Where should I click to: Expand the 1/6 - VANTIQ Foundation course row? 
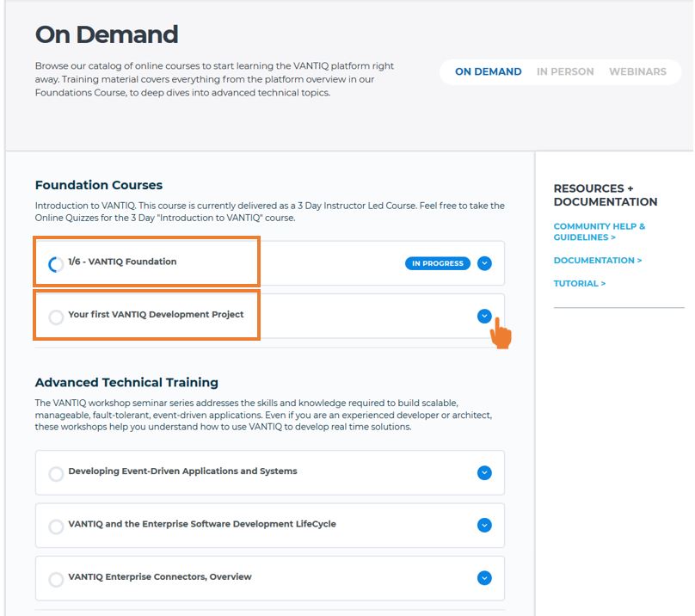pyautogui.click(x=484, y=263)
